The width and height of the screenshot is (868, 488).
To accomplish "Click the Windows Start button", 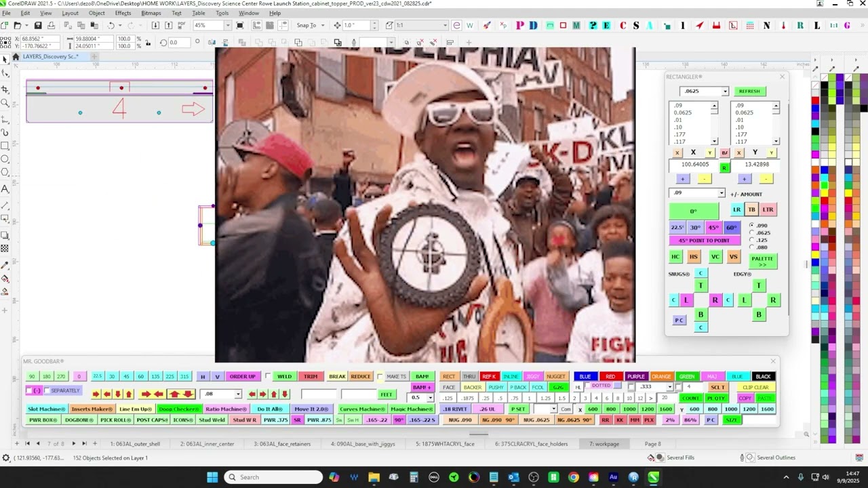I will 212,477.
